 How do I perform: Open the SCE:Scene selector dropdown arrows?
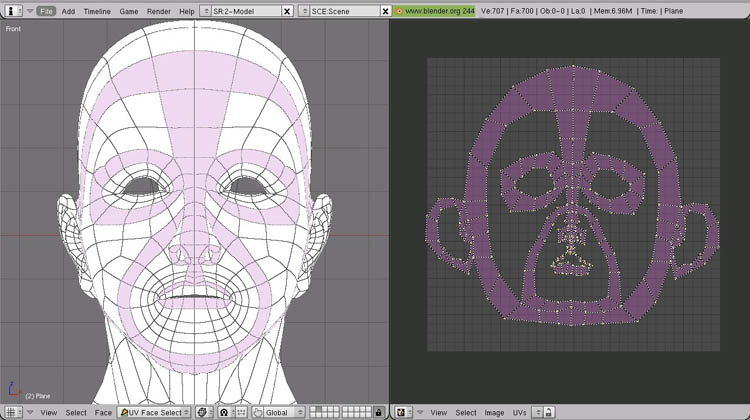coord(307,11)
